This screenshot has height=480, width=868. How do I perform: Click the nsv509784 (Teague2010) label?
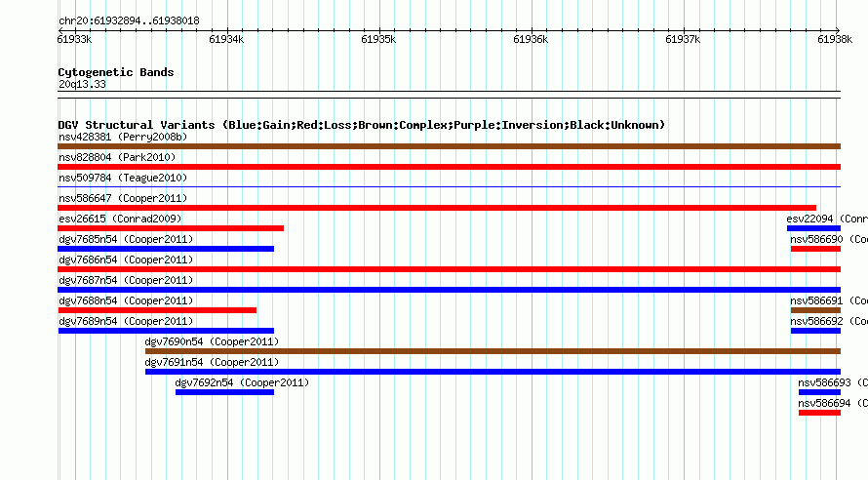click(x=123, y=178)
